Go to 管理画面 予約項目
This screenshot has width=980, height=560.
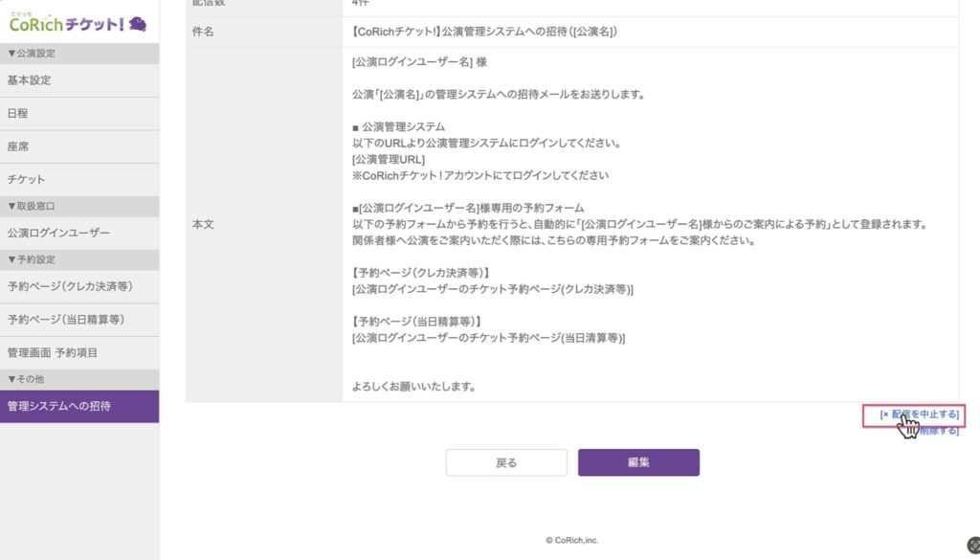tap(53, 353)
